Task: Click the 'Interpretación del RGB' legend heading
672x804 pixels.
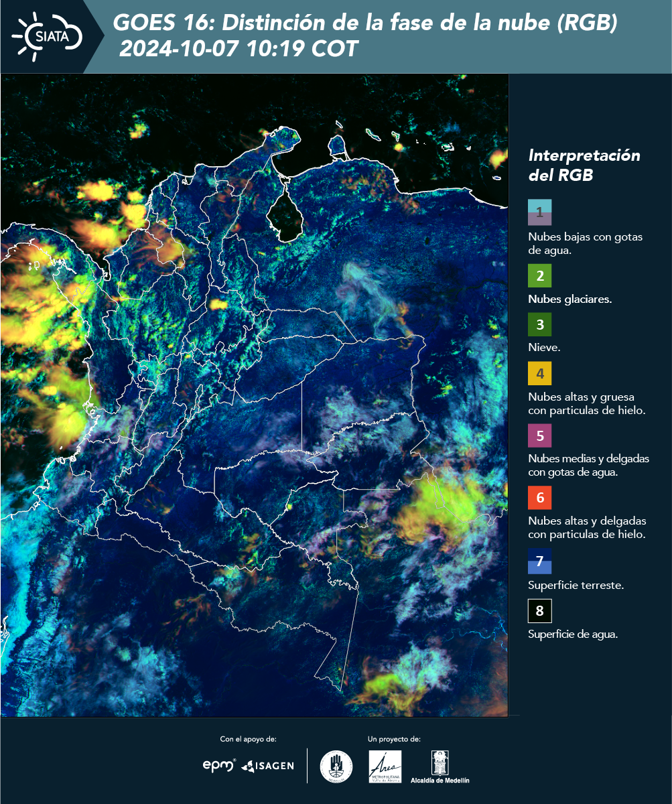Action: tap(584, 165)
